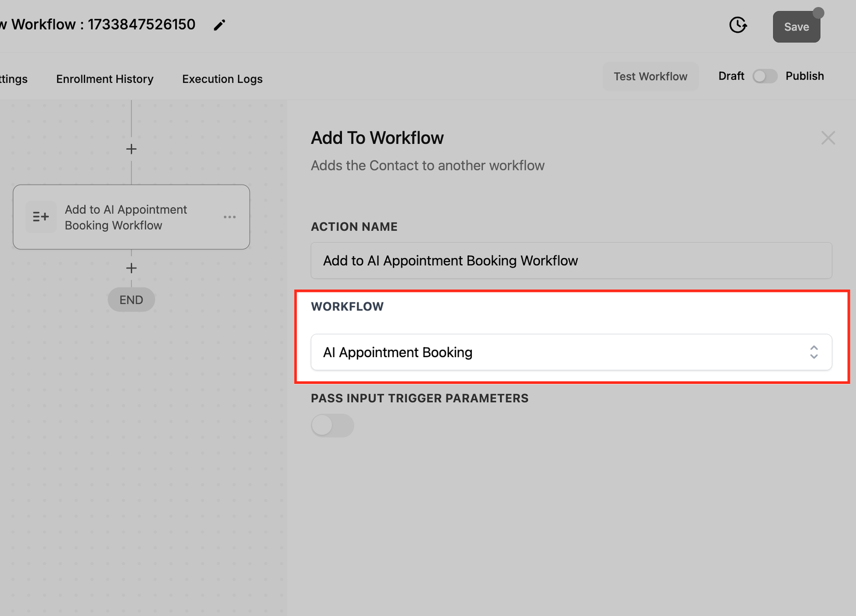This screenshot has height=616, width=856.
Task: Open the Workflow dropdown showing AI Appointment Booking
Action: click(x=562, y=352)
